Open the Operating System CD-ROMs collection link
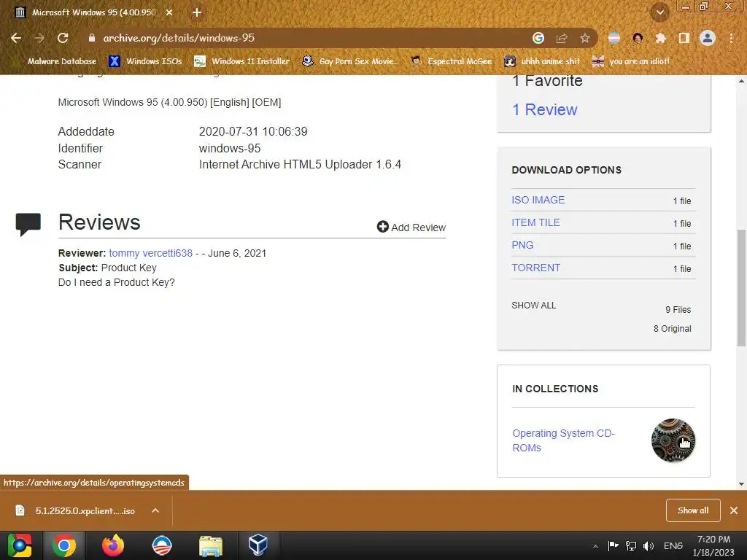Image resolution: width=747 pixels, height=560 pixels. [x=564, y=440]
